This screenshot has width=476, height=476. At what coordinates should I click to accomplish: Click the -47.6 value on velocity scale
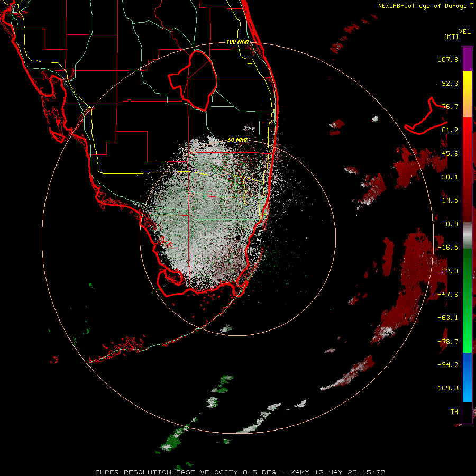pos(448,295)
